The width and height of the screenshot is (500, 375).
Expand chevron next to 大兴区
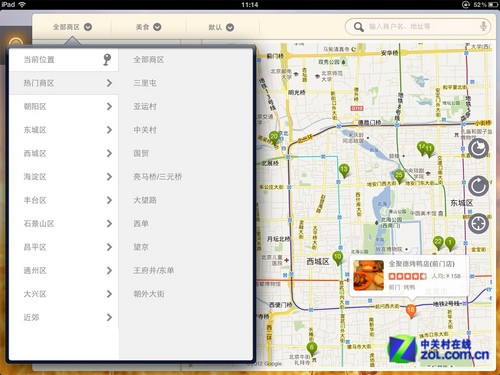click(109, 294)
